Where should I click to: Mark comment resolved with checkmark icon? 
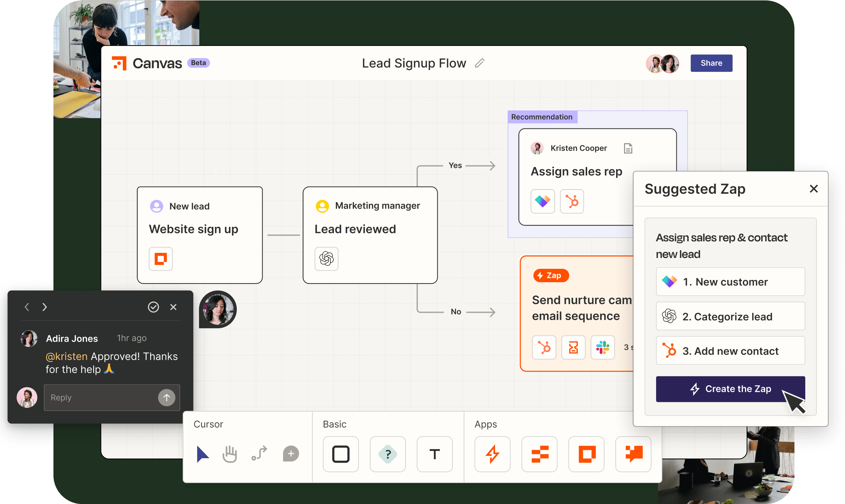click(x=153, y=307)
